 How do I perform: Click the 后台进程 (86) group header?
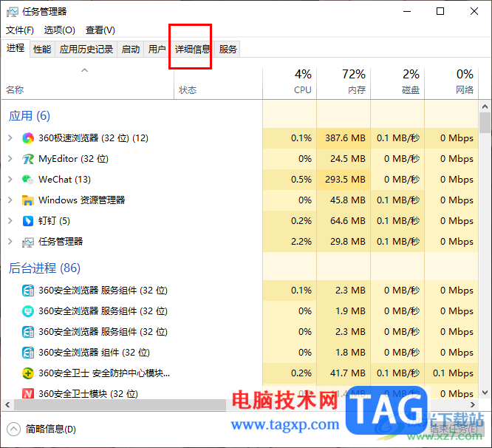click(44, 268)
